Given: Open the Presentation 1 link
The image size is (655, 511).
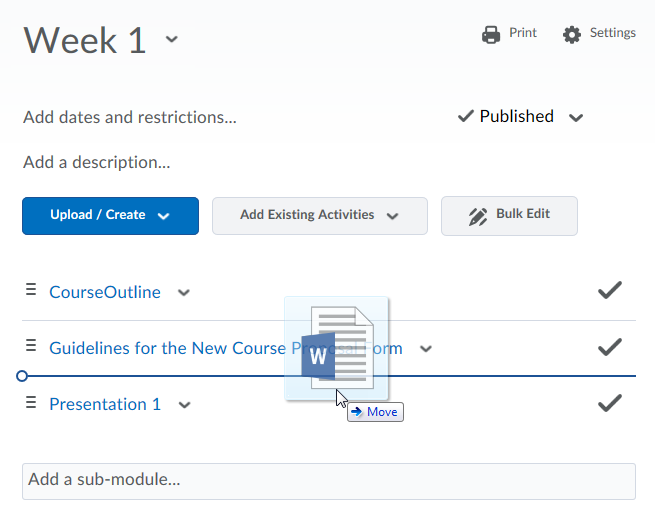Looking at the screenshot, I should click(105, 404).
